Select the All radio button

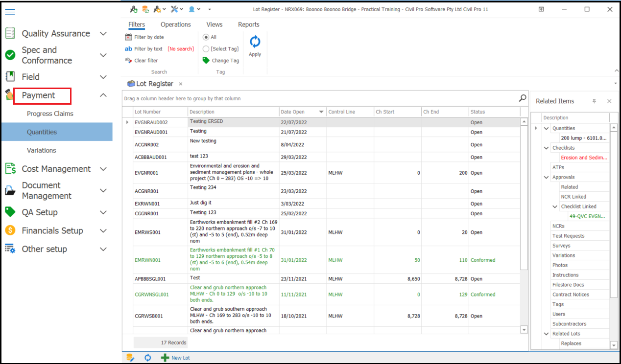(x=206, y=37)
